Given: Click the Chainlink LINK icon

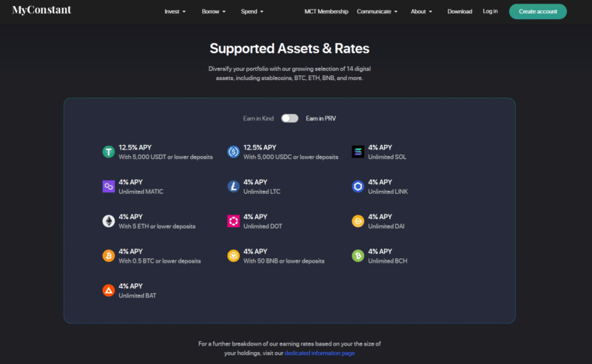Looking at the screenshot, I should [x=358, y=186].
